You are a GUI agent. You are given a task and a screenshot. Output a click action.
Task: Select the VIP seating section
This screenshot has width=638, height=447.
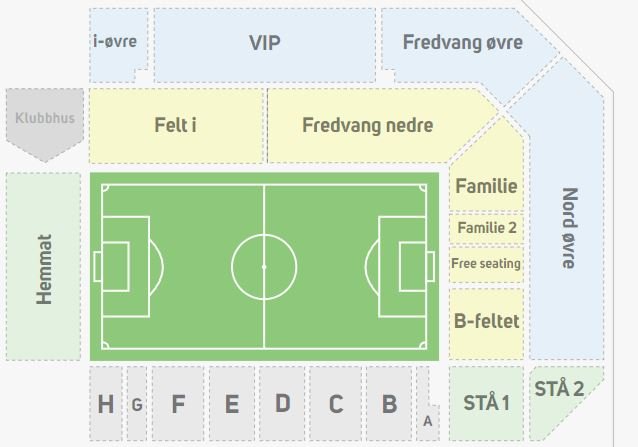pyautogui.click(x=264, y=45)
